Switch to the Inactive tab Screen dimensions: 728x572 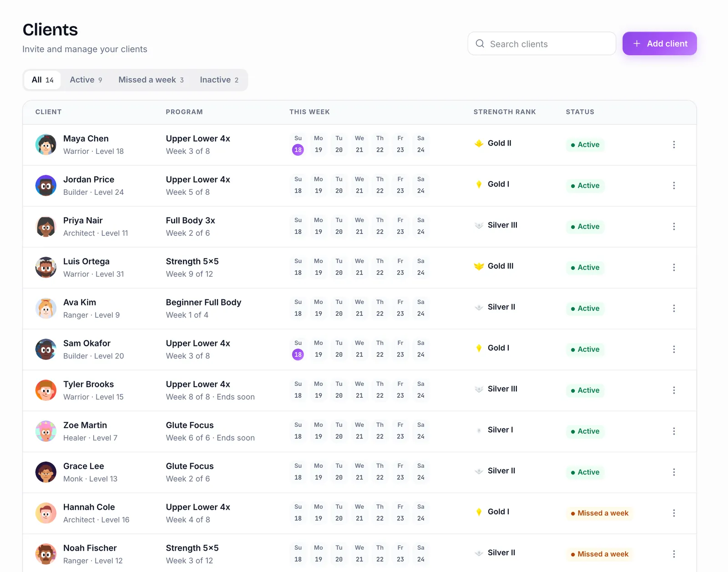coord(219,80)
